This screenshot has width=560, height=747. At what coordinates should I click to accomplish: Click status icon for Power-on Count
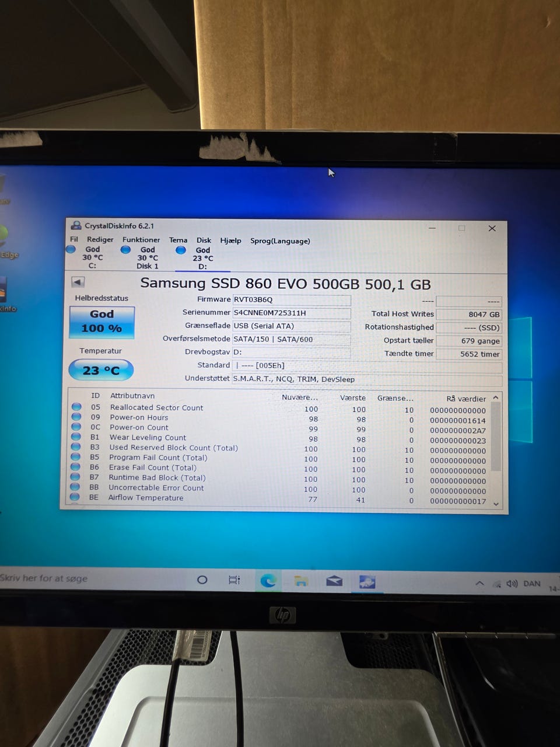pos(76,427)
